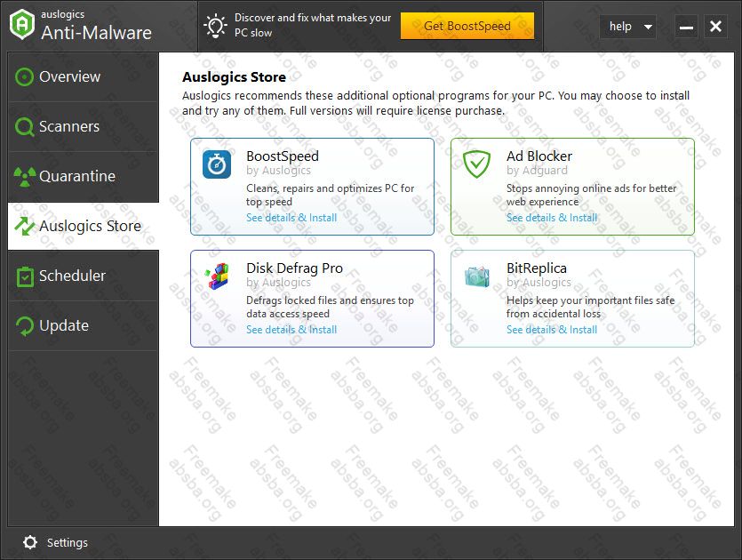
Task: Click 'Stops annoying online ads' description
Action: point(591,195)
